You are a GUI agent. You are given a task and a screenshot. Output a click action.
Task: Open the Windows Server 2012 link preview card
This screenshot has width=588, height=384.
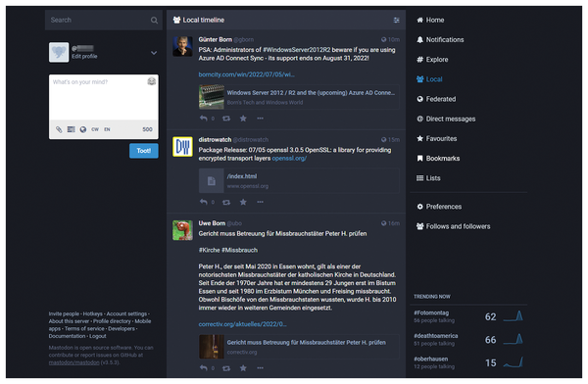[299, 97]
